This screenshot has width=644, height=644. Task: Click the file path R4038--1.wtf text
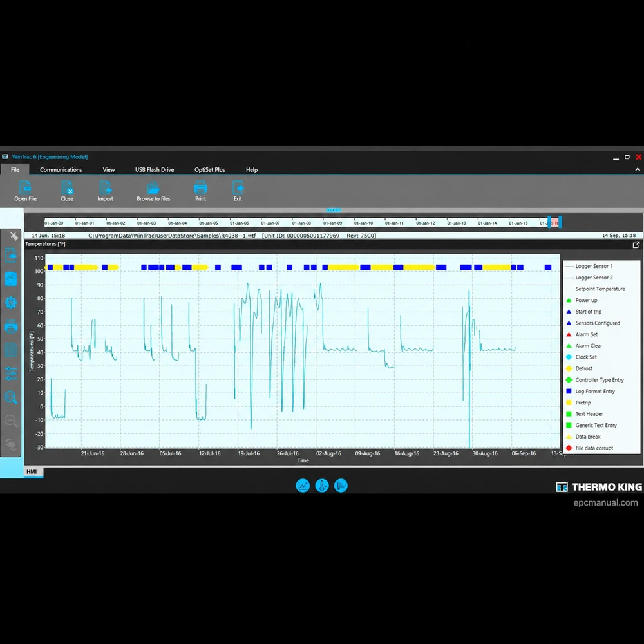pos(172,236)
